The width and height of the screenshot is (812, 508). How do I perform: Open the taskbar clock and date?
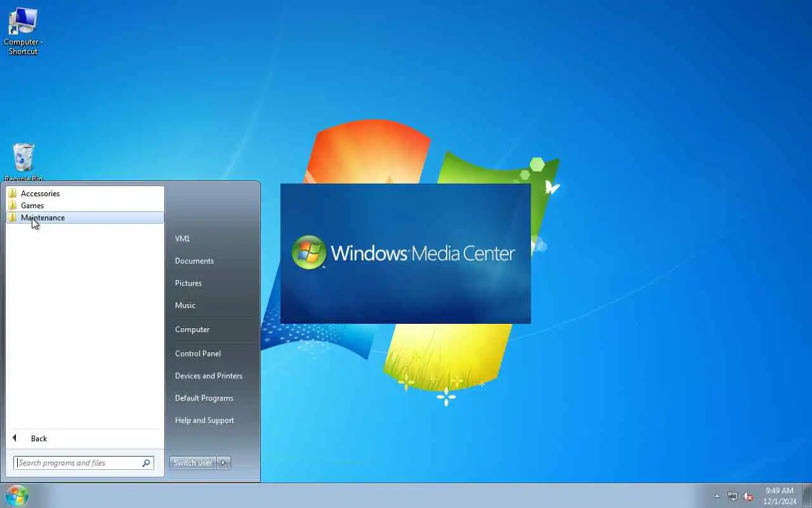tap(780, 496)
